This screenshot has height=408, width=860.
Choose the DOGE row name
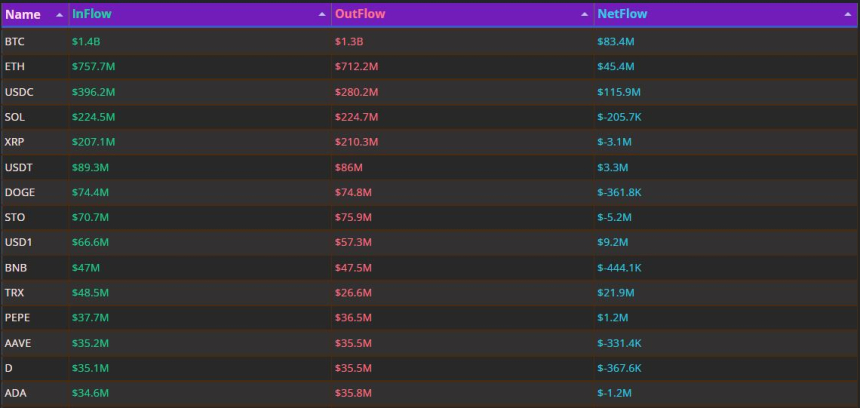click(19, 192)
